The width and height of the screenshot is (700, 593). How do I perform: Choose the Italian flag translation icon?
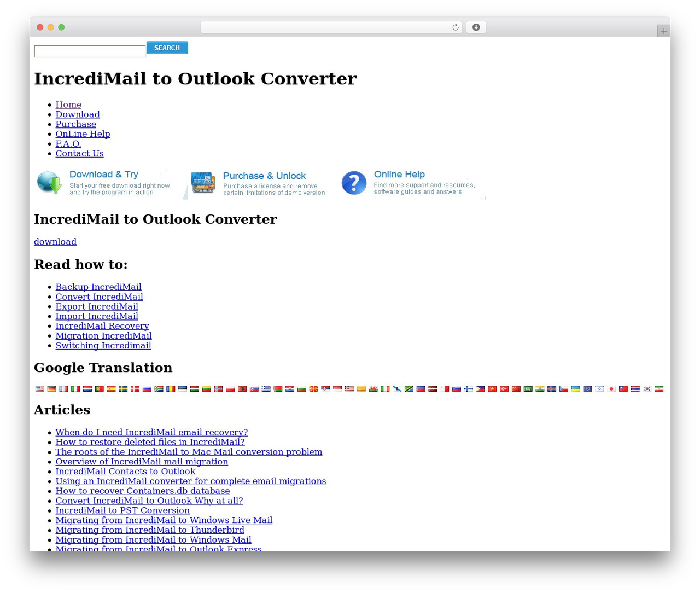click(75, 389)
